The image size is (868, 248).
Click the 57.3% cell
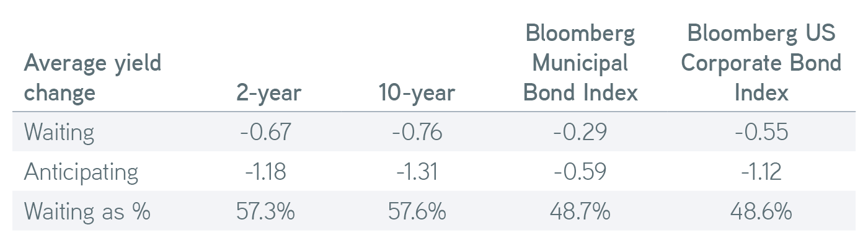[265, 211]
